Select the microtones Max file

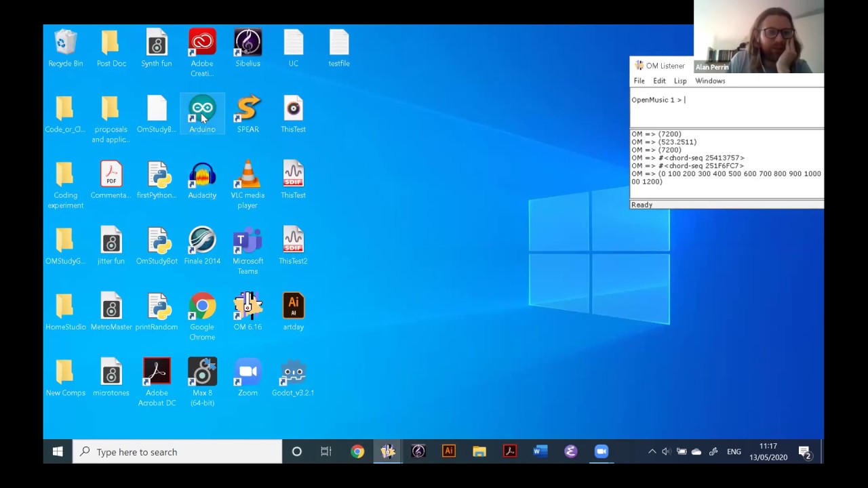pyautogui.click(x=111, y=376)
